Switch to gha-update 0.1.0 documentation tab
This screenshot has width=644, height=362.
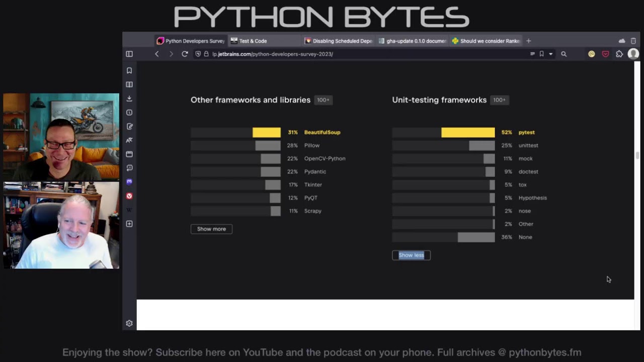(x=412, y=41)
